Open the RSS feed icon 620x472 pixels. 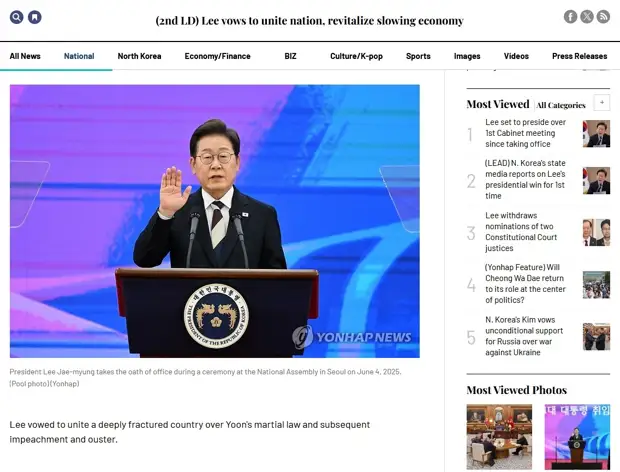click(x=603, y=17)
